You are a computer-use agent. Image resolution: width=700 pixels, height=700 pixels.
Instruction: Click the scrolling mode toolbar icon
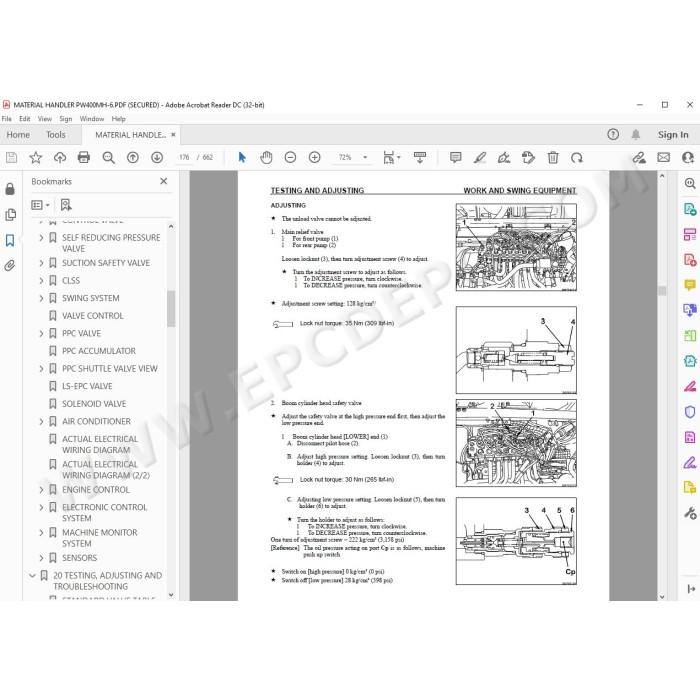420,158
